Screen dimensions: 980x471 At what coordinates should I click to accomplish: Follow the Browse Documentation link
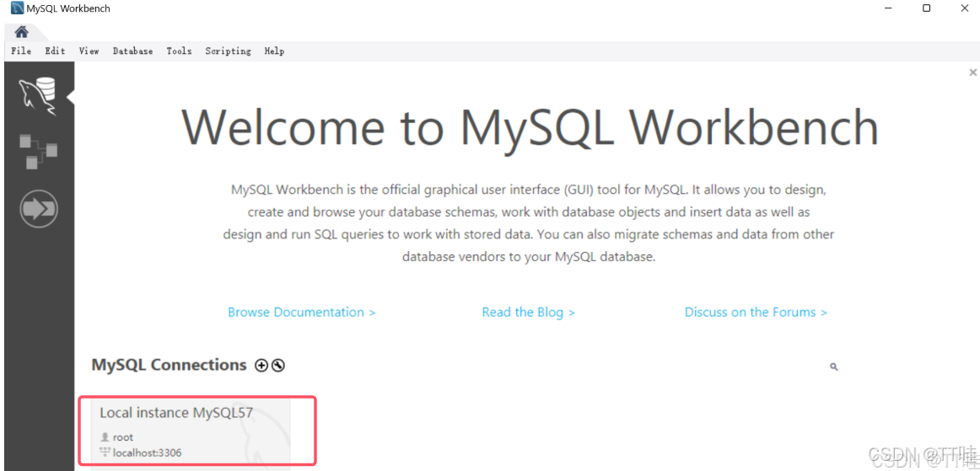[302, 312]
